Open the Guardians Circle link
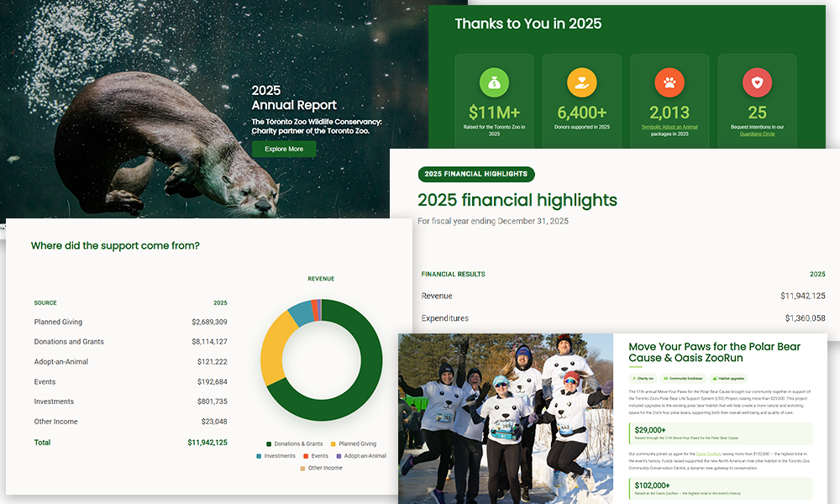The width and height of the screenshot is (840, 504). (757, 134)
